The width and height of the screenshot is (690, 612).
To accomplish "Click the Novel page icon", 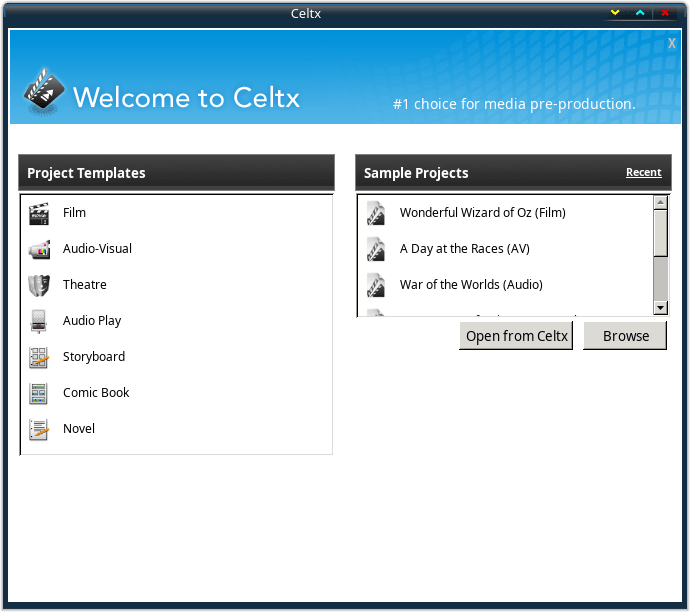I will click(x=39, y=429).
